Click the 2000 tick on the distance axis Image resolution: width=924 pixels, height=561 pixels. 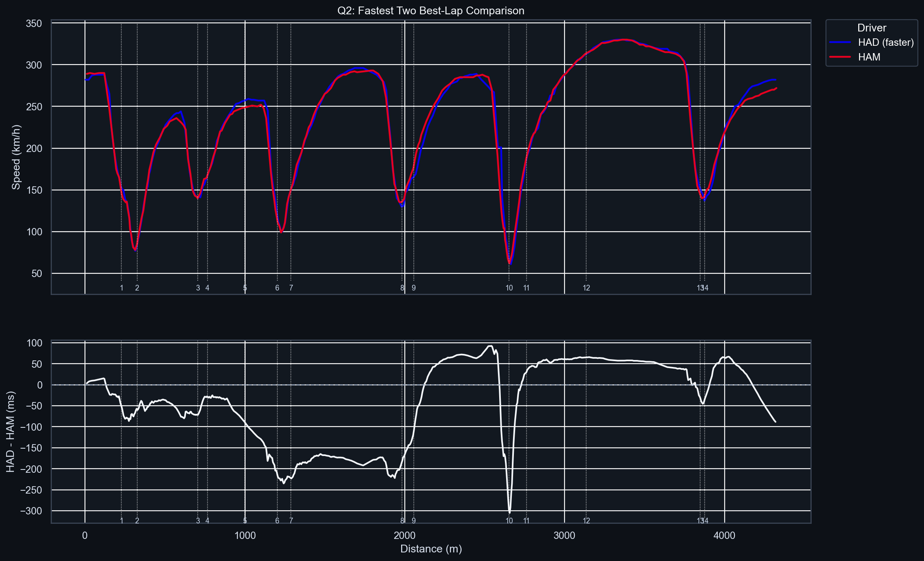pyautogui.click(x=405, y=535)
